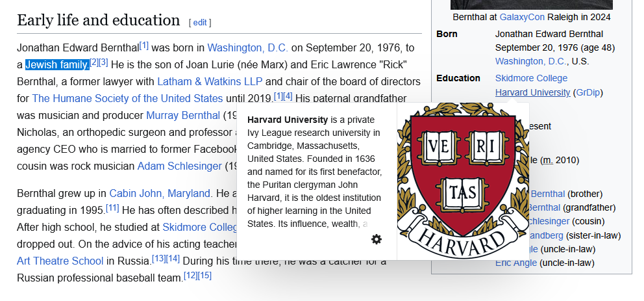The width and height of the screenshot is (644, 301).
Task: Jump to citation 11 after graduating in 1995
Action: (112, 207)
